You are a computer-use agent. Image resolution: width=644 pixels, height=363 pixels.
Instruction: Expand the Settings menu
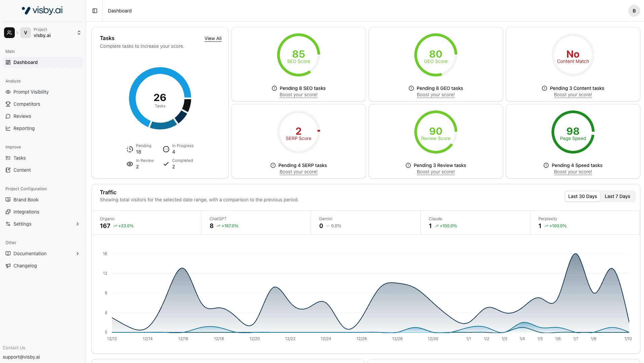(22, 224)
